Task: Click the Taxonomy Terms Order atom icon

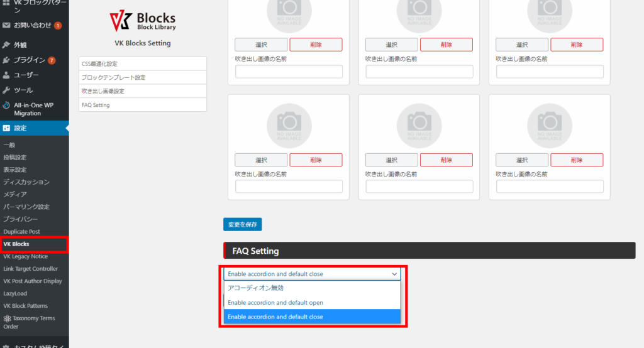Action: click(7, 318)
